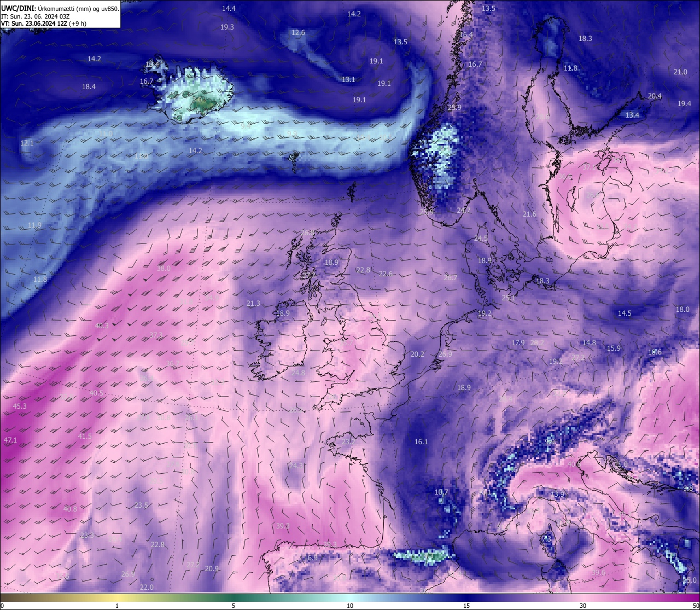Click the 20.2 value in the North Sea
Screen dimensions: 700x610
coord(417,354)
